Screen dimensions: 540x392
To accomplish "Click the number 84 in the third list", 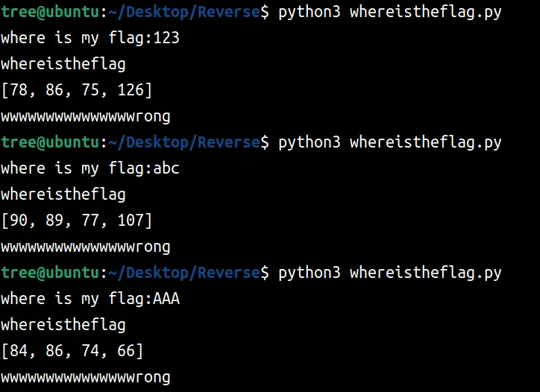I will 19,351.
